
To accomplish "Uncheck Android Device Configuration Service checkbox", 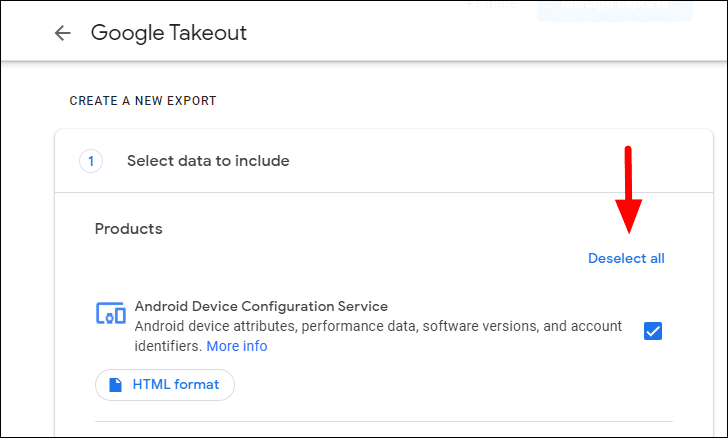I will [x=652, y=331].
